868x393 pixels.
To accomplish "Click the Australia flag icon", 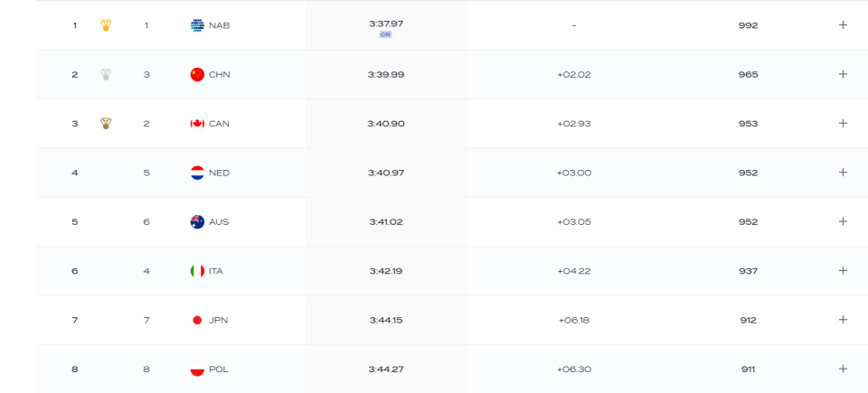I will click(x=197, y=221).
